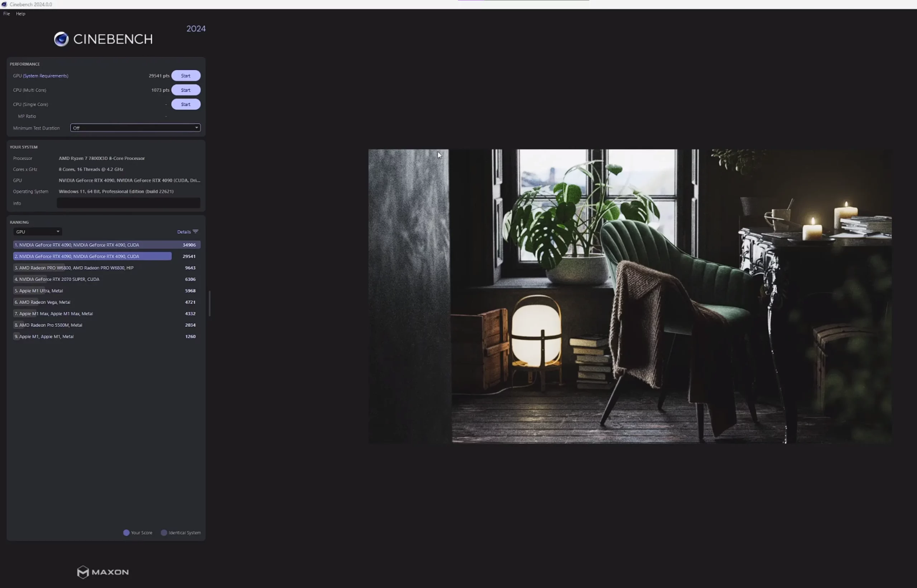Expand the GPU ranking type dropdown
Viewport: 917px width, 588px height.
pos(37,232)
